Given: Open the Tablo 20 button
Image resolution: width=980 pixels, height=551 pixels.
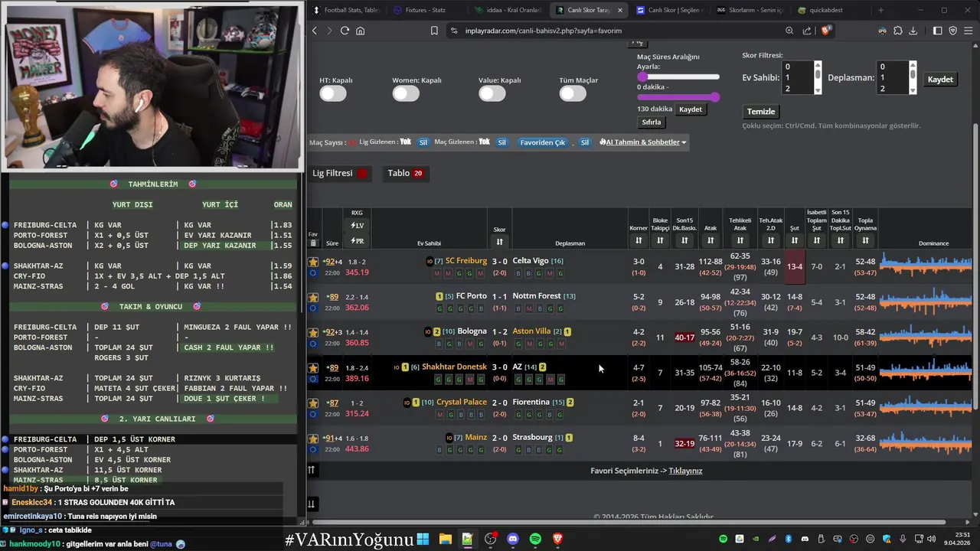Looking at the screenshot, I should [405, 174].
